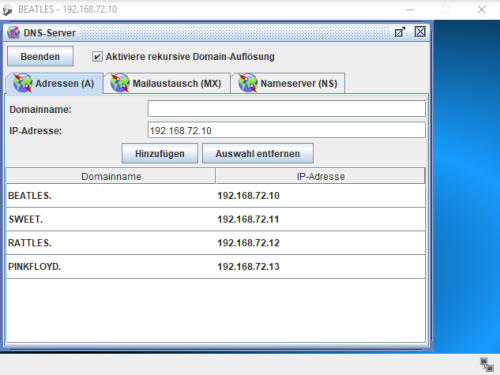The image size is (500, 375).
Task: Click the globe icon on Adressen tab
Action: [x=23, y=83]
